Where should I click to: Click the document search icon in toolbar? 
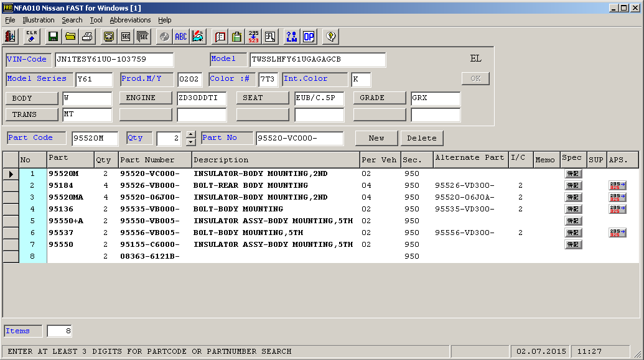point(270,37)
